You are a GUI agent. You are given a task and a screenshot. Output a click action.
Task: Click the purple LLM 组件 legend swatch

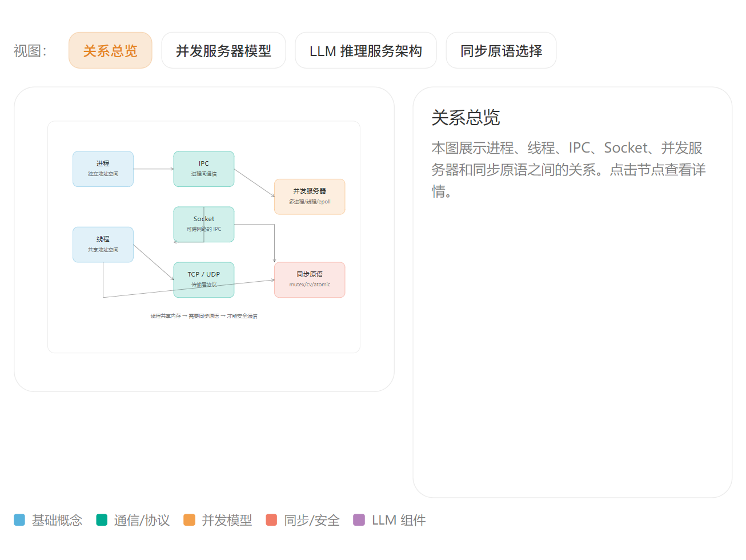tap(359, 519)
